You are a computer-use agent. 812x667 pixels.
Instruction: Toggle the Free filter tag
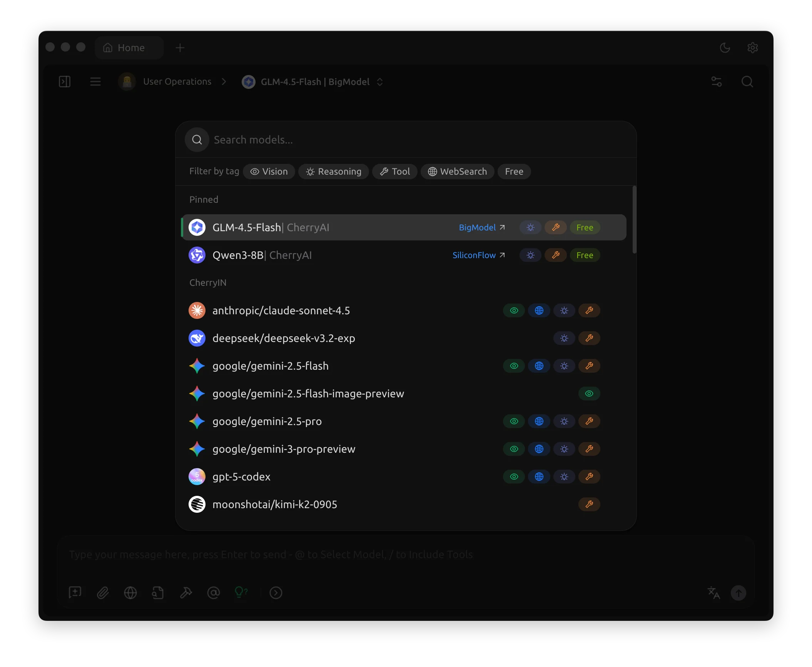click(x=514, y=172)
